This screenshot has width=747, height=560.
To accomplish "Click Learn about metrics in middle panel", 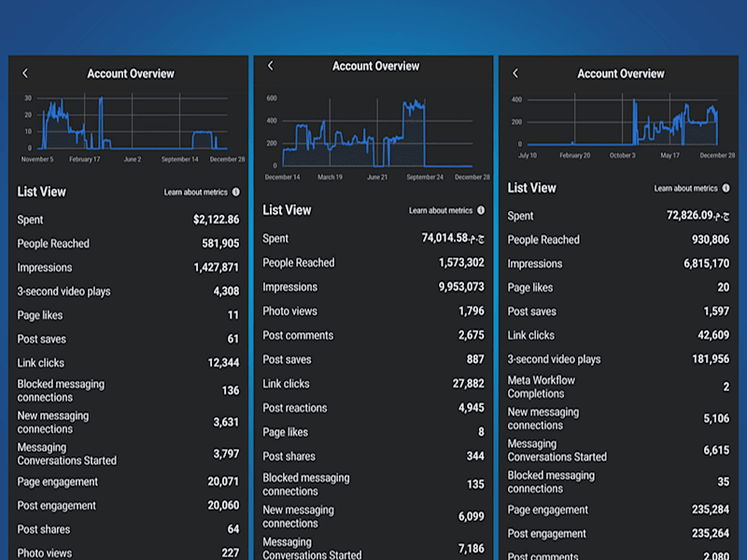I will [x=441, y=210].
